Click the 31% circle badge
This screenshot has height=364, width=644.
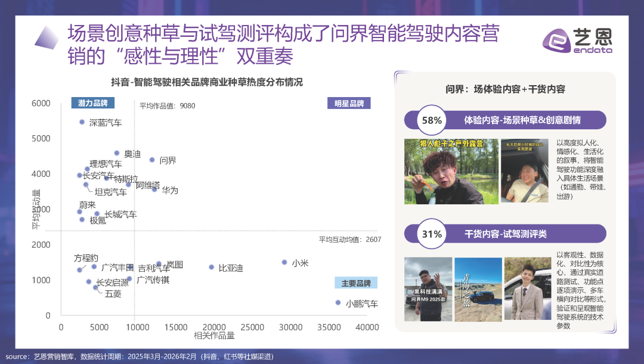pyautogui.click(x=432, y=234)
